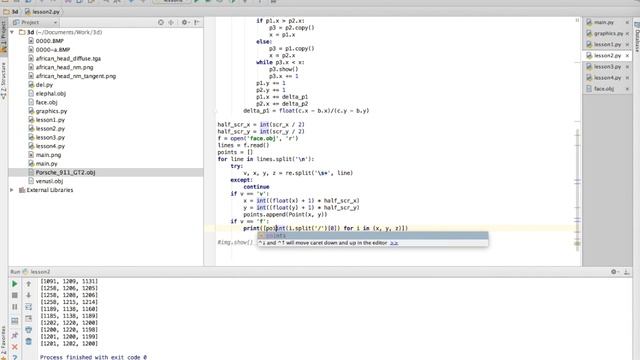This screenshot has height=360, width=640.
Task: Place caret on 'points = []' line
Action: click(x=235, y=152)
